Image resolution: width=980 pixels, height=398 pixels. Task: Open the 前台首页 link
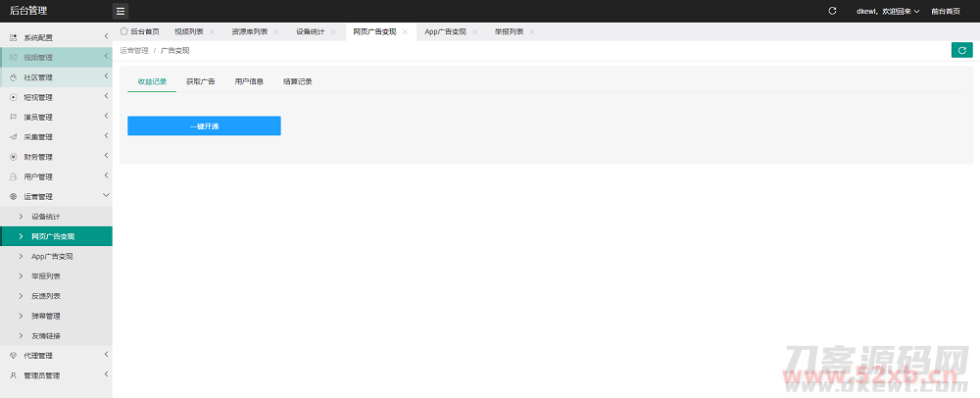(x=946, y=11)
